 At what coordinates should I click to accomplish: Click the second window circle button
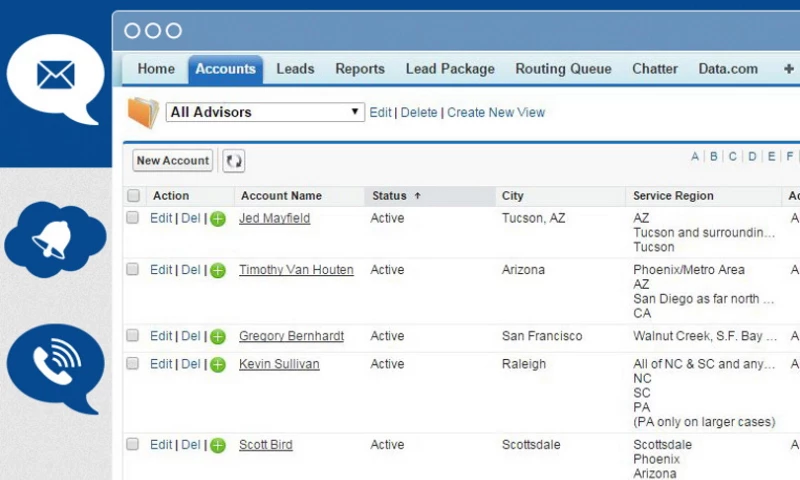153,31
